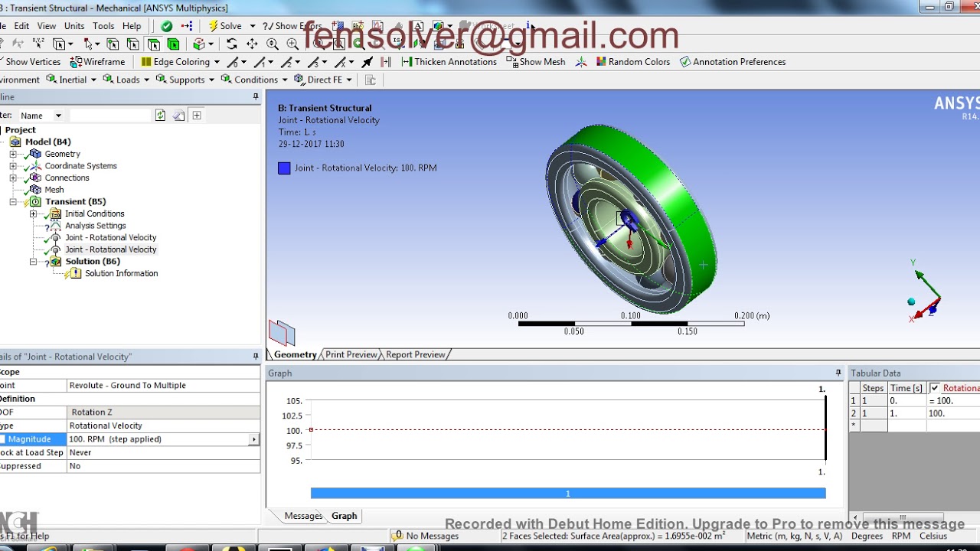
Task: Click the refresh filter icon in Outline
Action: [160, 116]
